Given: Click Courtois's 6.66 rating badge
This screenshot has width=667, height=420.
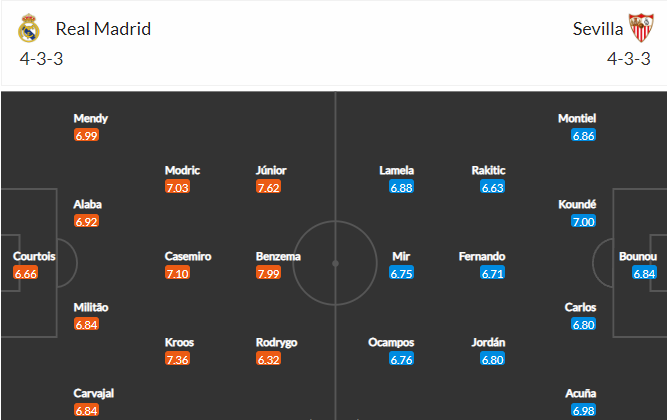Looking at the screenshot, I should (26, 273).
